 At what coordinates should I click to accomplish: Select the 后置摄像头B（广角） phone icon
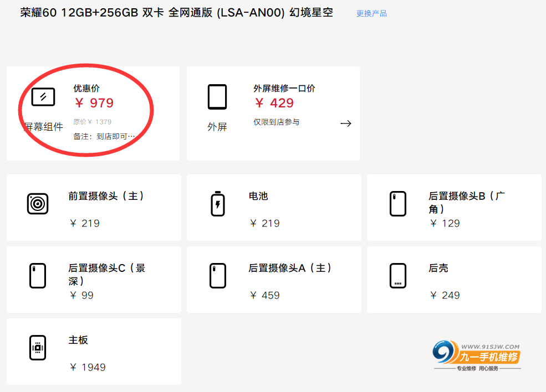398,204
